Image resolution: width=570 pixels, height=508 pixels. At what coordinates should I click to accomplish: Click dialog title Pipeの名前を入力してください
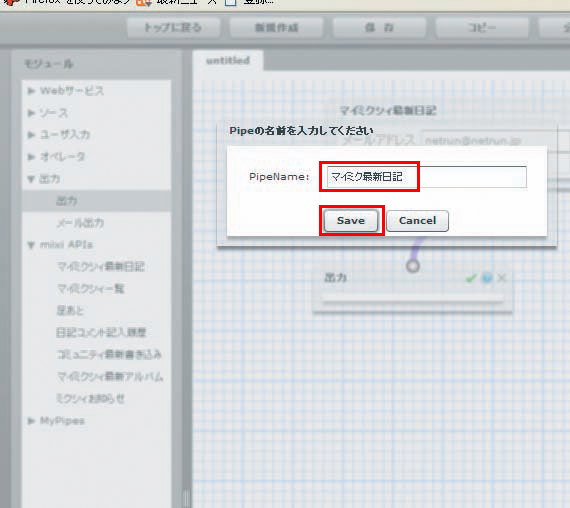(x=301, y=131)
